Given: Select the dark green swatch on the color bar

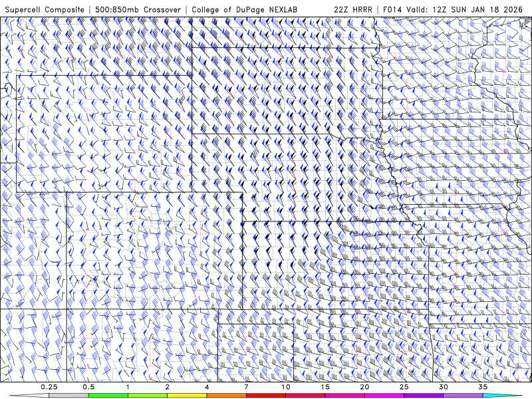Looking at the screenshot, I should pos(108,396).
